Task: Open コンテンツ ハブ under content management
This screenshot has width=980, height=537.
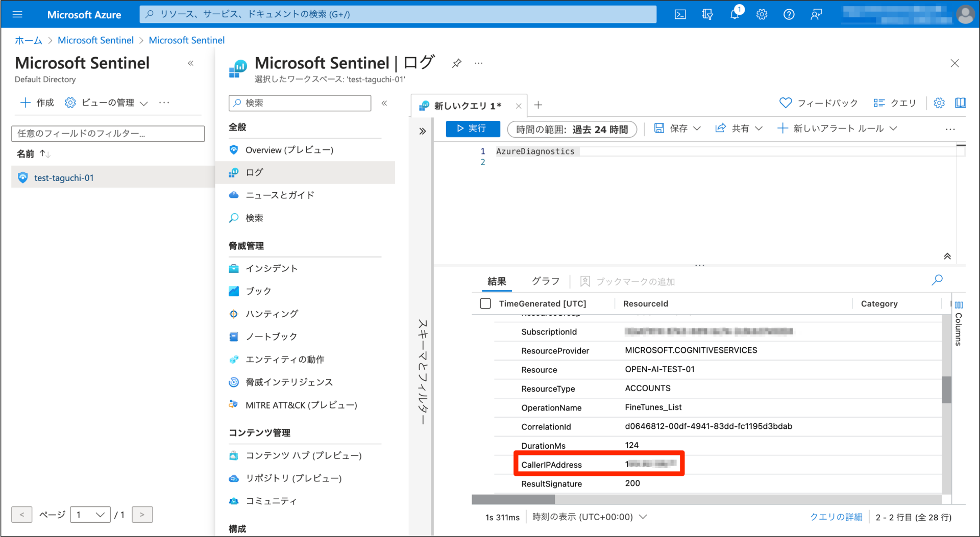Action: coord(303,455)
